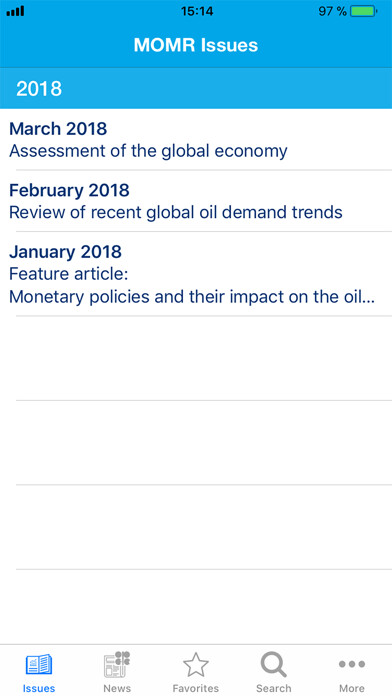Open the More three-dots icon
392x696 pixels.
[352, 664]
